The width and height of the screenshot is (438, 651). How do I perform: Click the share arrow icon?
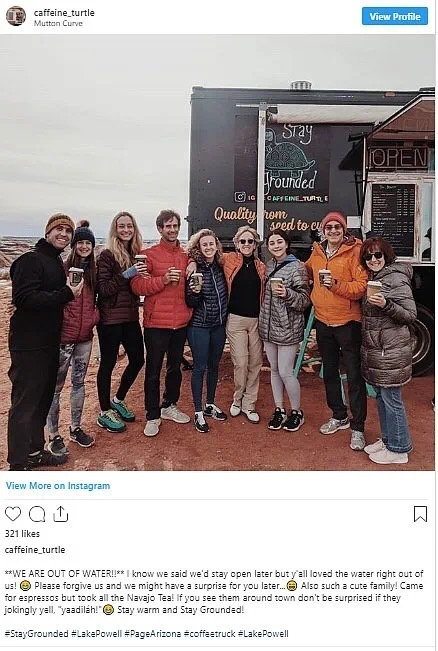tap(61, 514)
